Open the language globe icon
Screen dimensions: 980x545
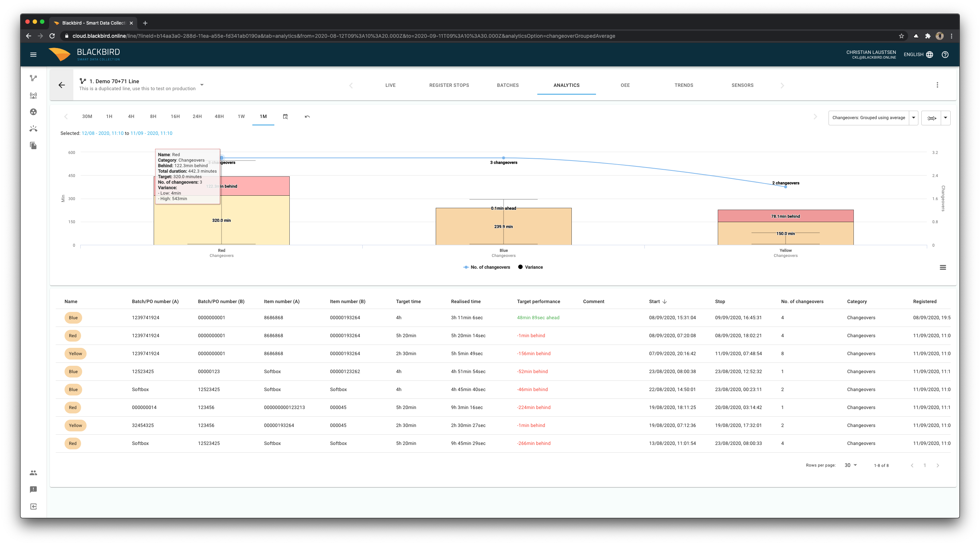(930, 54)
